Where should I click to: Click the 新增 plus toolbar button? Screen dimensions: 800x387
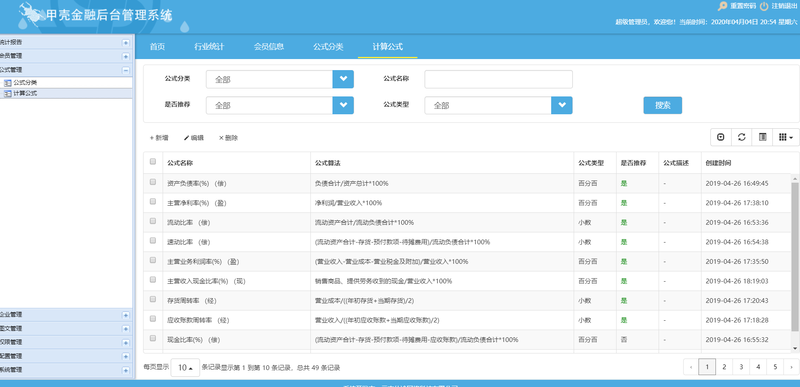point(159,138)
